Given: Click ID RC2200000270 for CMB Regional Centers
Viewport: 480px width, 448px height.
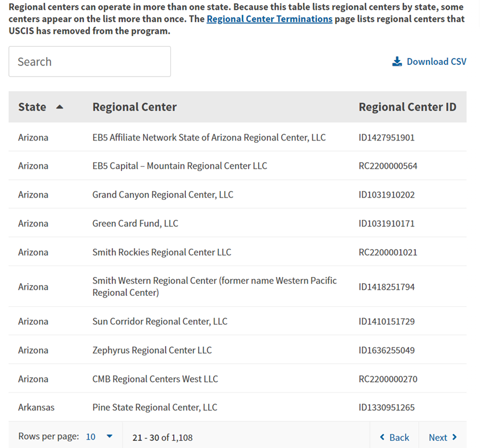Looking at the screenshot, I should (x=388, y=379).
